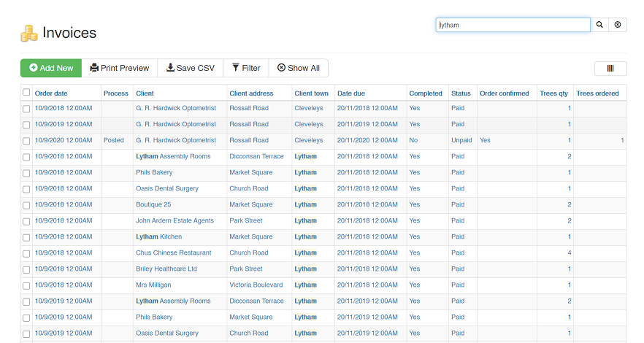Sort by Trees qty column header
Viewport: 644px width, 343px height.
tap(553, 93)
